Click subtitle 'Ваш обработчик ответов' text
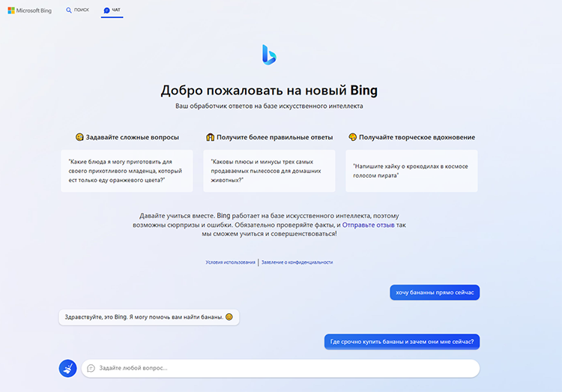 (269, 106)
